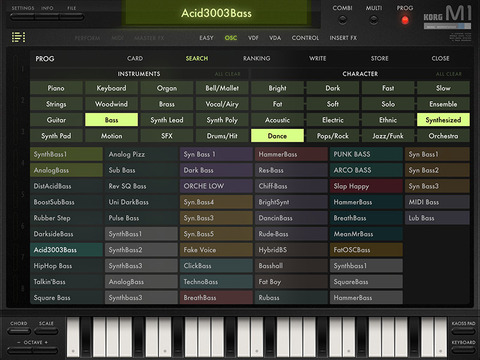Select the PUNK BASS program

click(x=366, y=154)
